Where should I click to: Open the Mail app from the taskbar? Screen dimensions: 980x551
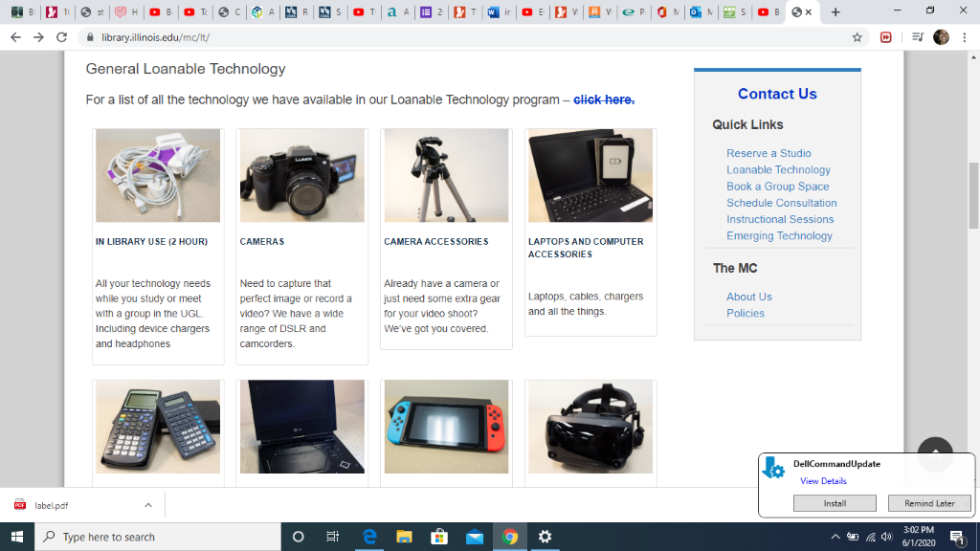[475, 537]
